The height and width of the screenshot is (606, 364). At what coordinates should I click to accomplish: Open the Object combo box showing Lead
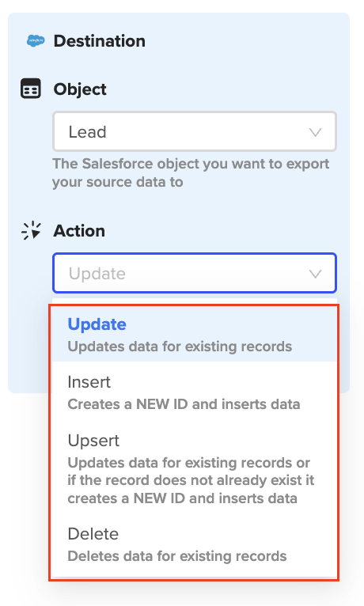pyautogui.click(x=195, y=131)
